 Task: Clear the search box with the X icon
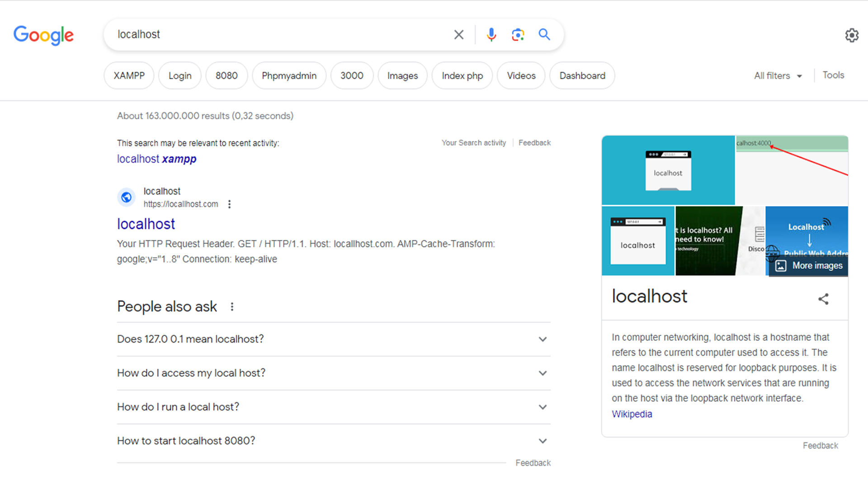click(x=458, y=34)
